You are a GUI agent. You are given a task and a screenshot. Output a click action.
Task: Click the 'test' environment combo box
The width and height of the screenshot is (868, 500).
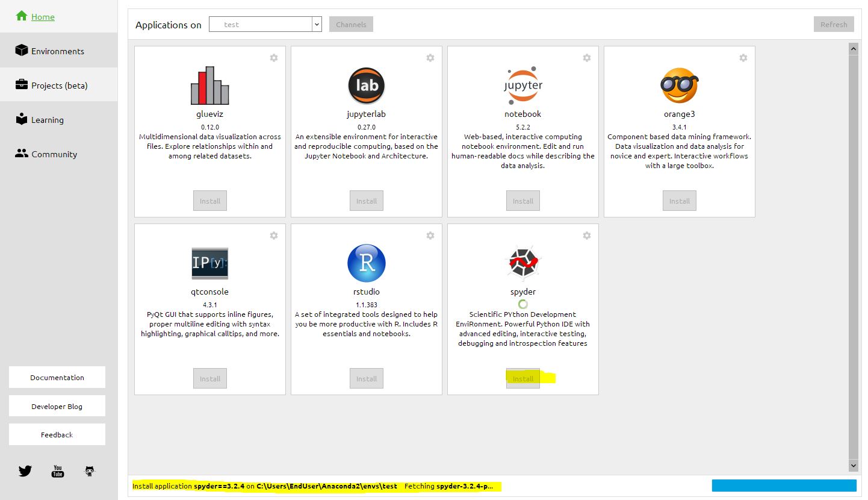(265, 24)
